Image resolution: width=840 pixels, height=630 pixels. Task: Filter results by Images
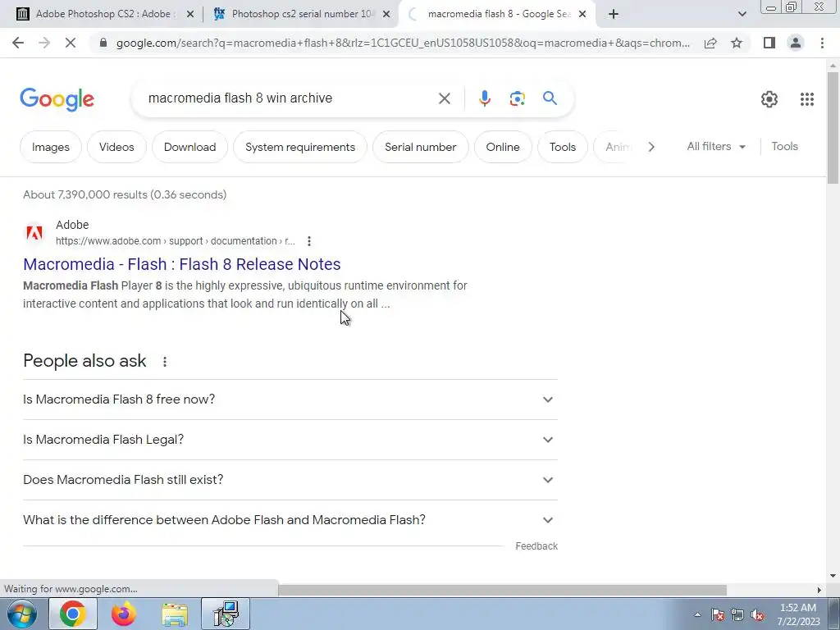tap(50, 147)
